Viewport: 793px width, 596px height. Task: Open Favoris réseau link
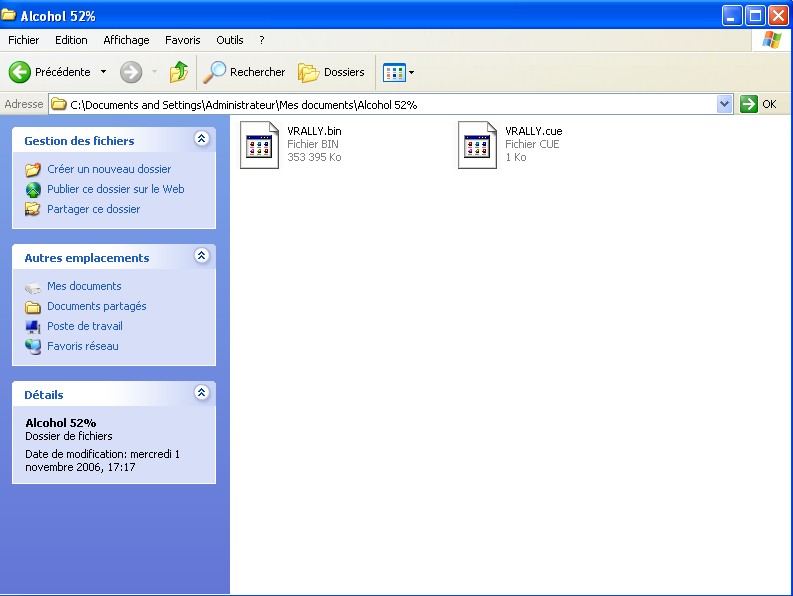[x=82, y=346]
